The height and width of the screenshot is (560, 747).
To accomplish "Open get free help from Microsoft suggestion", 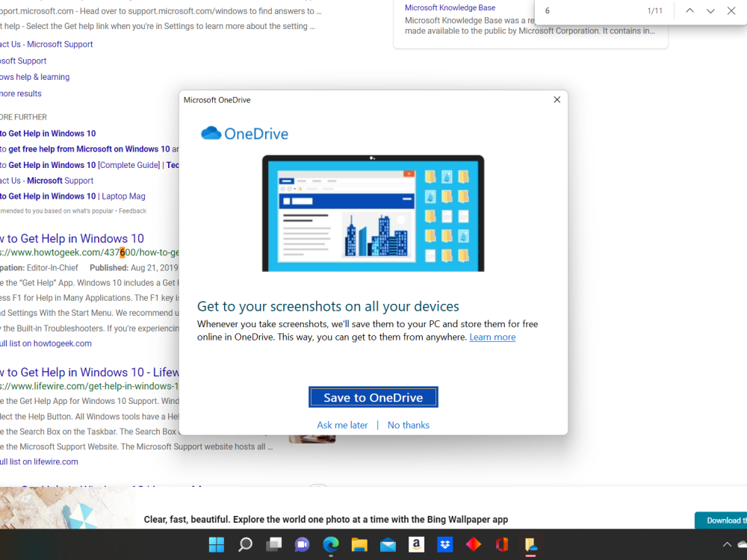I will 89,149.
